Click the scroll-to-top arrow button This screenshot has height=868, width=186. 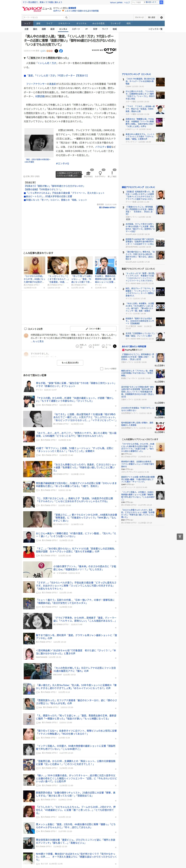coord(180,536)
